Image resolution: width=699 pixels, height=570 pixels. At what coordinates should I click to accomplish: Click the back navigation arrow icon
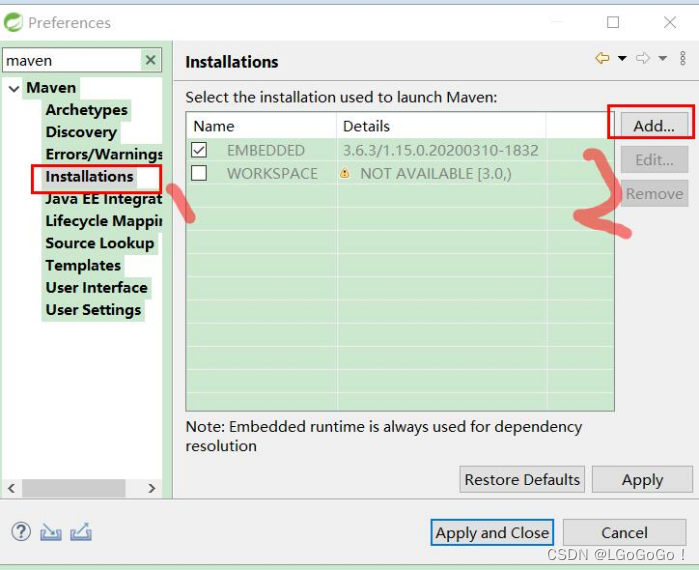click(x=602, y=58)
